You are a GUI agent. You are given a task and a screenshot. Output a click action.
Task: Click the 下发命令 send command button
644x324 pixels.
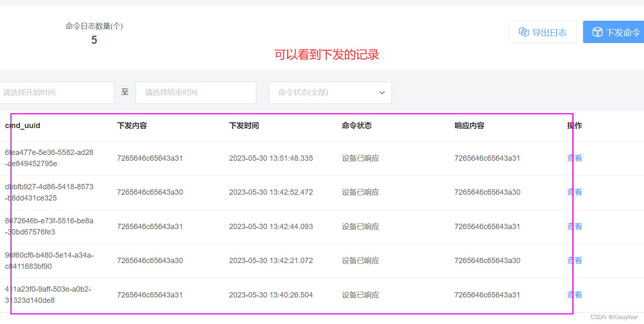pyautogui.click(x=614, y=32)
